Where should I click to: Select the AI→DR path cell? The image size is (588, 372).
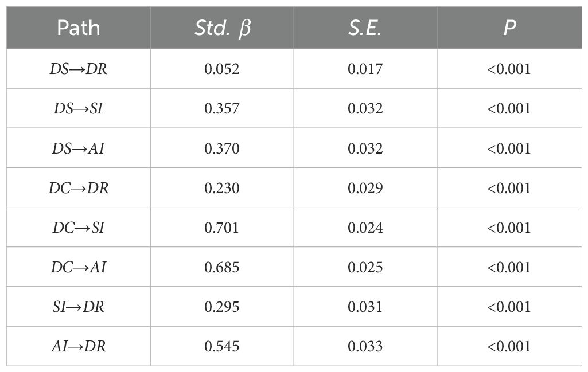pos(78,346)
